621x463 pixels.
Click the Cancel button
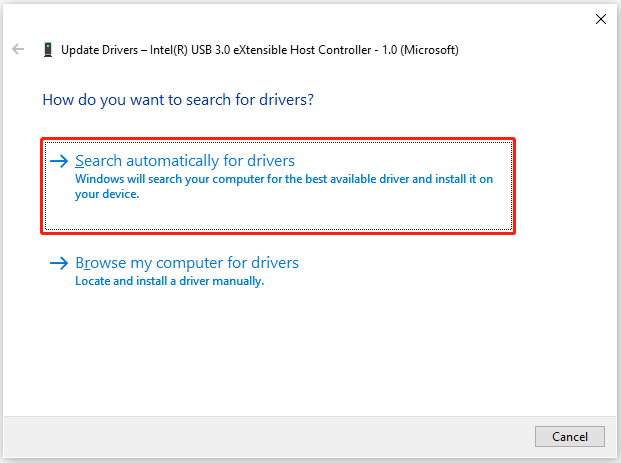point(570,436)
